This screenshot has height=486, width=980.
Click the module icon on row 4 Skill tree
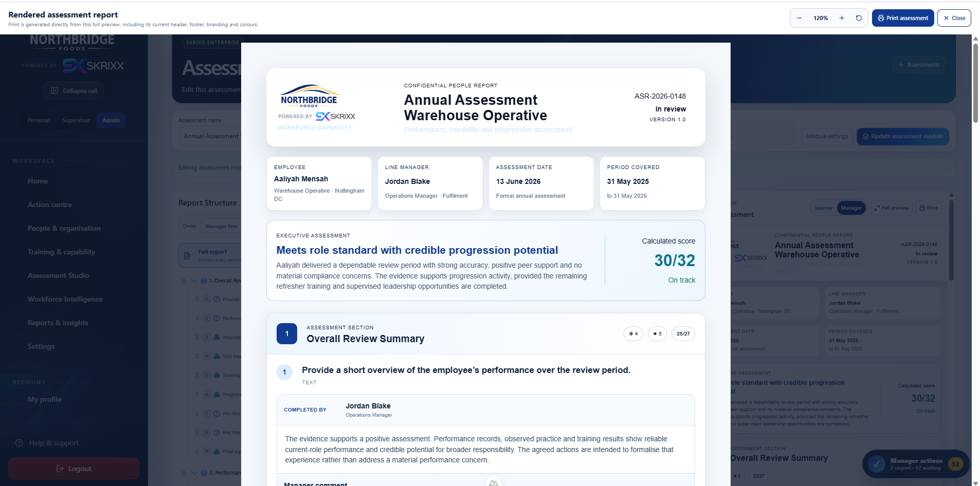(216, 356)
